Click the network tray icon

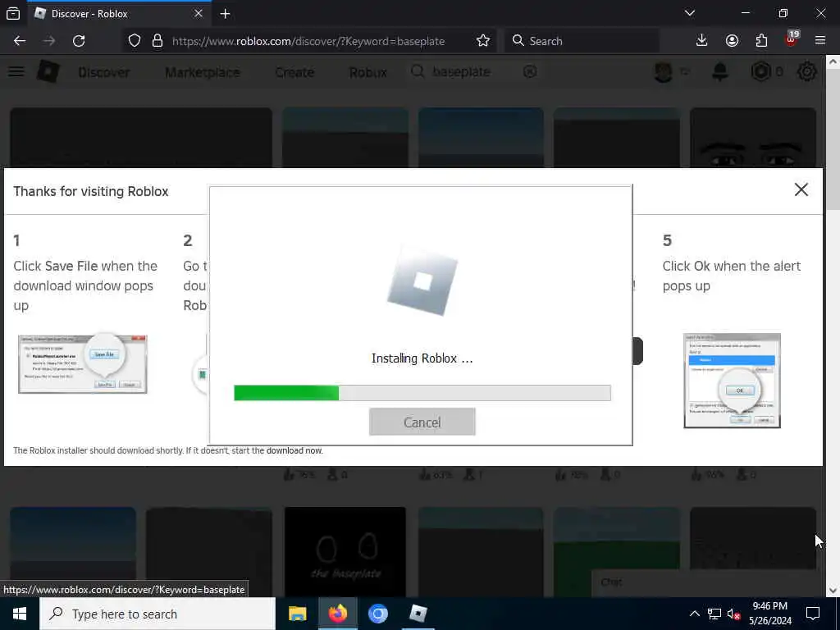pos(714,614)
